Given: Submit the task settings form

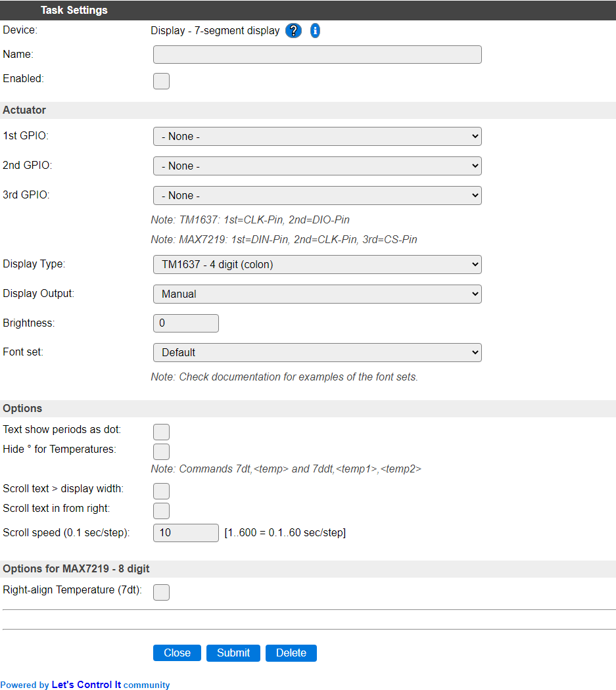Looking at the screenshot, I should click(x=233, y=653).
